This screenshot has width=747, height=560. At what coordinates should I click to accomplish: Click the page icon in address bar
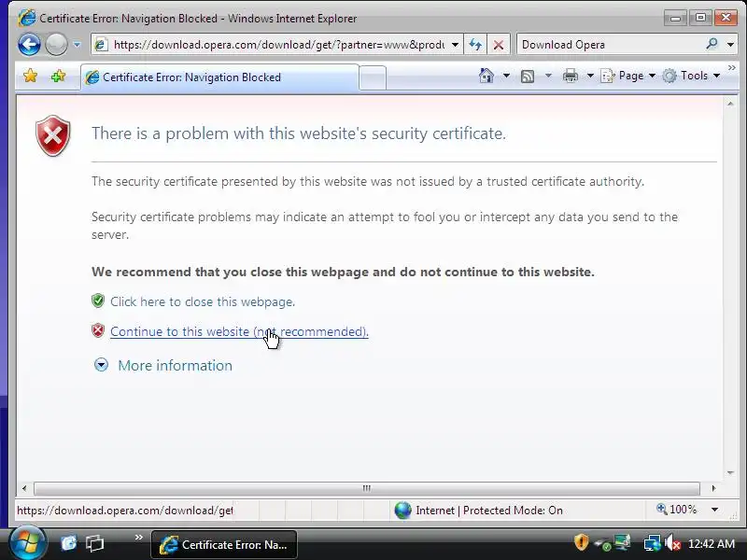click(x=101, y=45)
